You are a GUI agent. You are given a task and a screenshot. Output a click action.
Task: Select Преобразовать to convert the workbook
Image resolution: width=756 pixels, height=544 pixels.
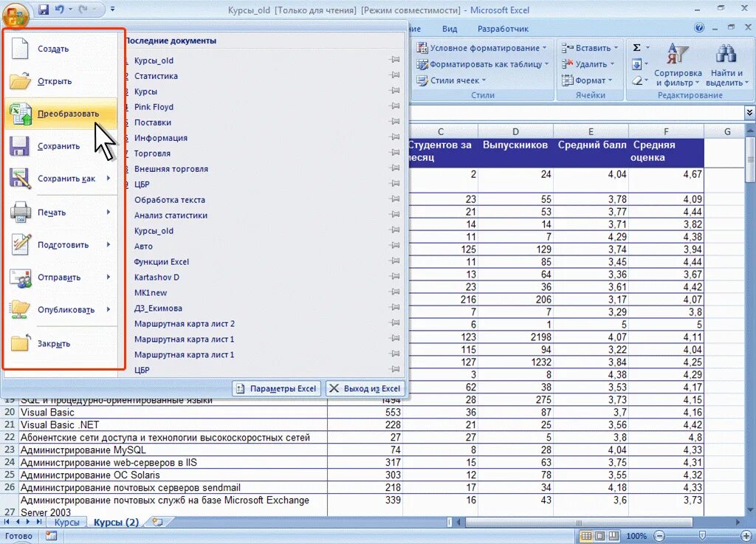coord(61,114)
